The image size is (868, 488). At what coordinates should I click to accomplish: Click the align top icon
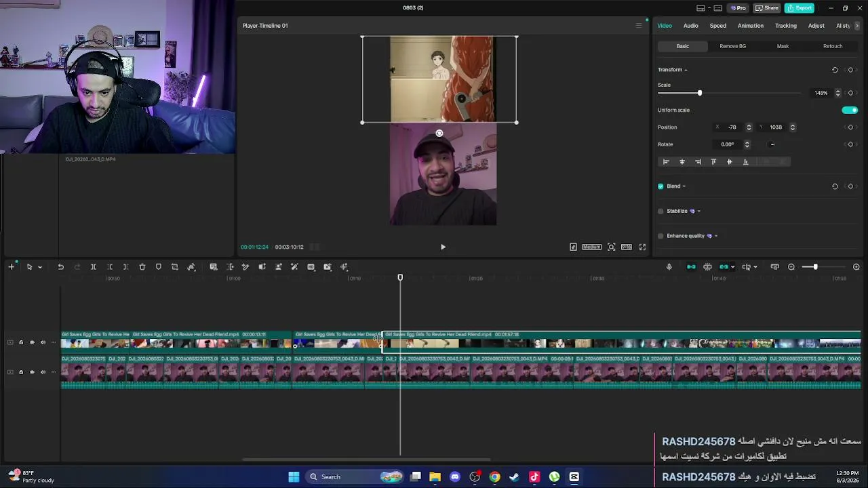click(x=713, y=162)
